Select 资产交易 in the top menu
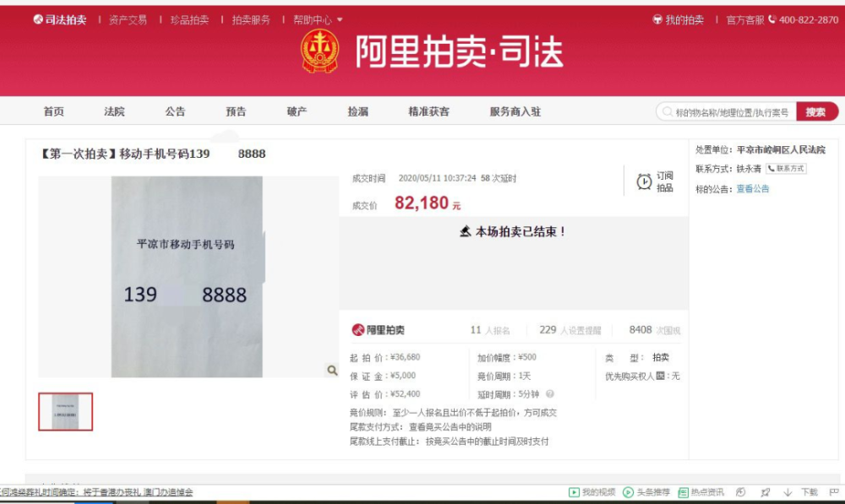 coord(128,20)
